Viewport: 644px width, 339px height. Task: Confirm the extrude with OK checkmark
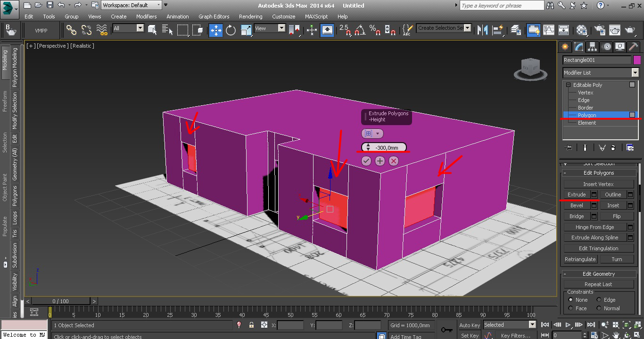tap(366, 161)
